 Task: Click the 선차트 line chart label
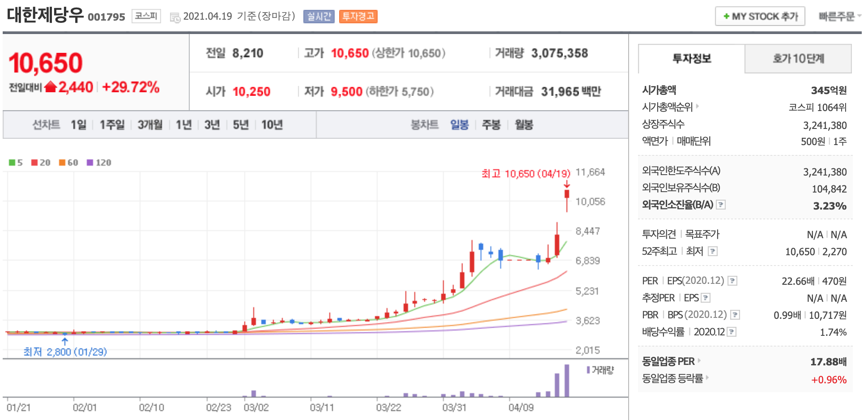pos(46,124)
